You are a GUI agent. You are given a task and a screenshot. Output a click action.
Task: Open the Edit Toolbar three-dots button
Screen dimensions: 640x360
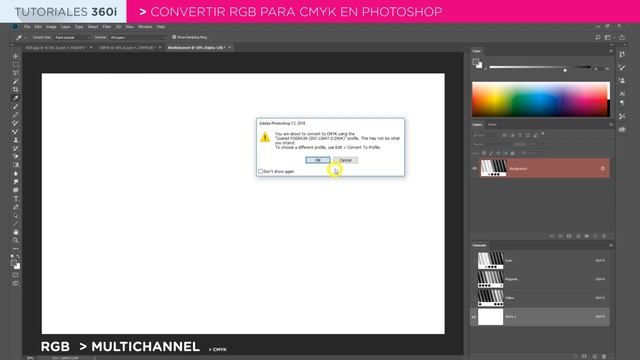point(16,249)
